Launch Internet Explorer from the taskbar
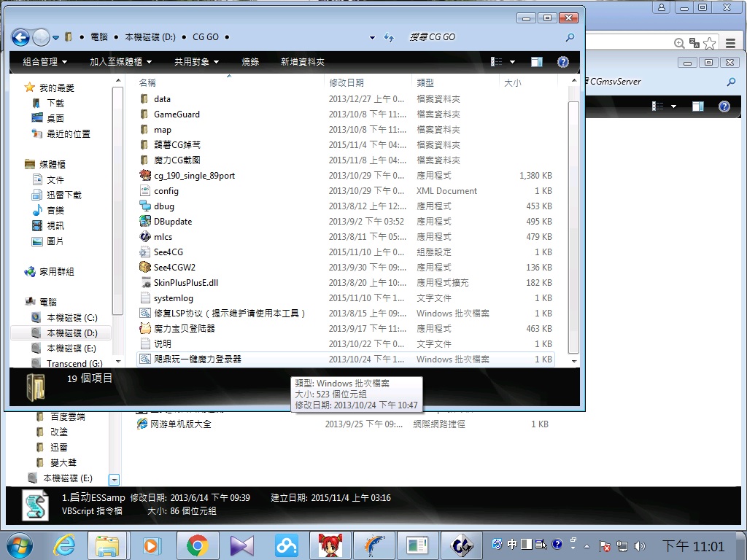747x560 pixels. 65,545
